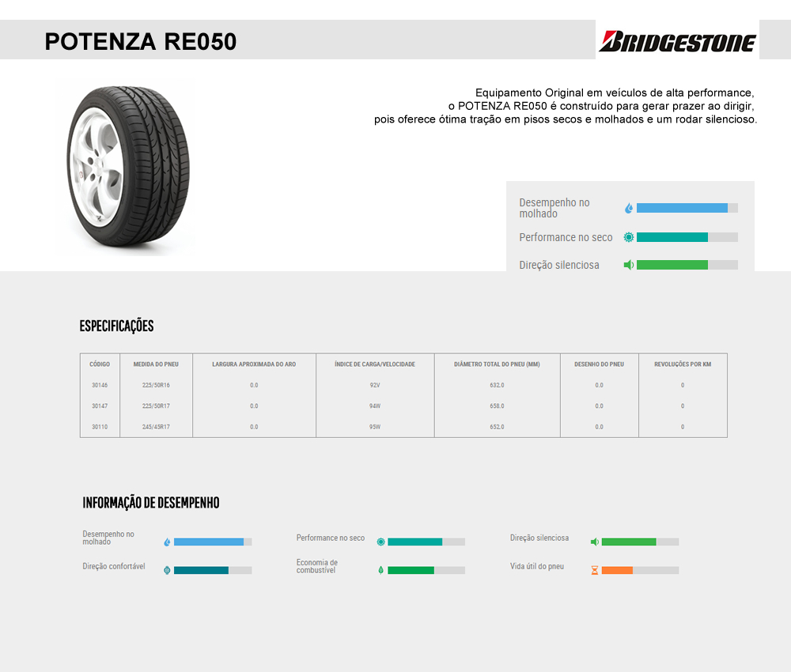The height and width of the screenshot is (672, 791).
Task: Click the Direção confortável label
Action: click(x=114, y=566)
